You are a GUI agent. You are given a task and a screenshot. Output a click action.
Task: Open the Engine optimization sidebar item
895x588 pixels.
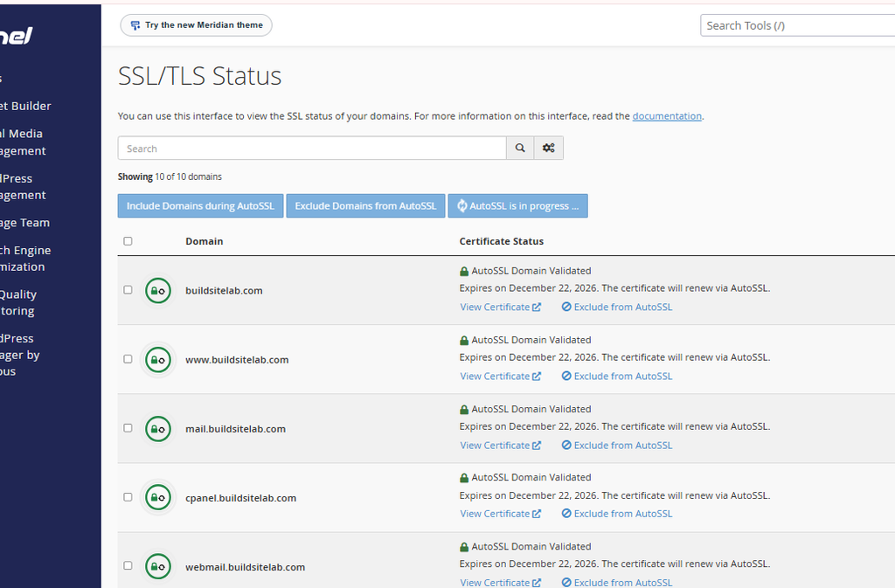(25, 259)
